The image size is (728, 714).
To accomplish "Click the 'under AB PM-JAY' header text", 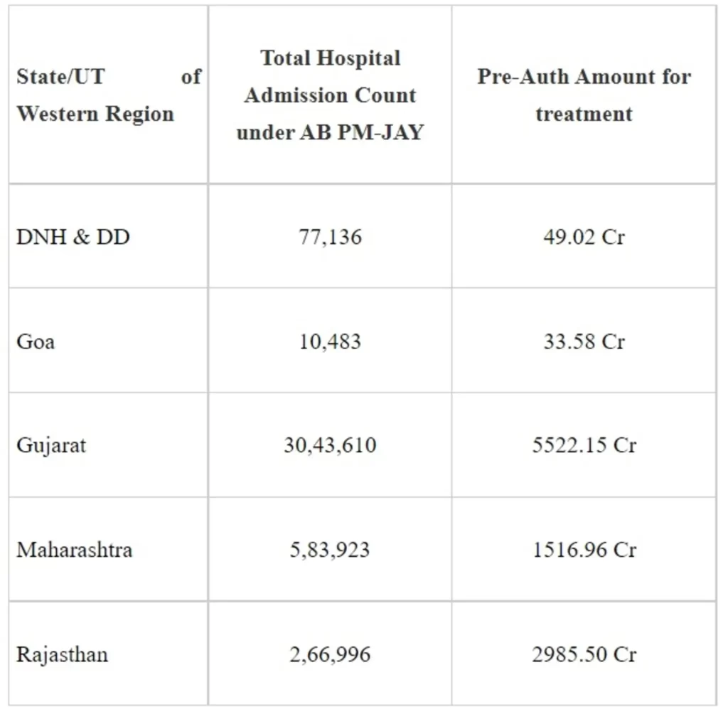I will [x=330, y=133].
